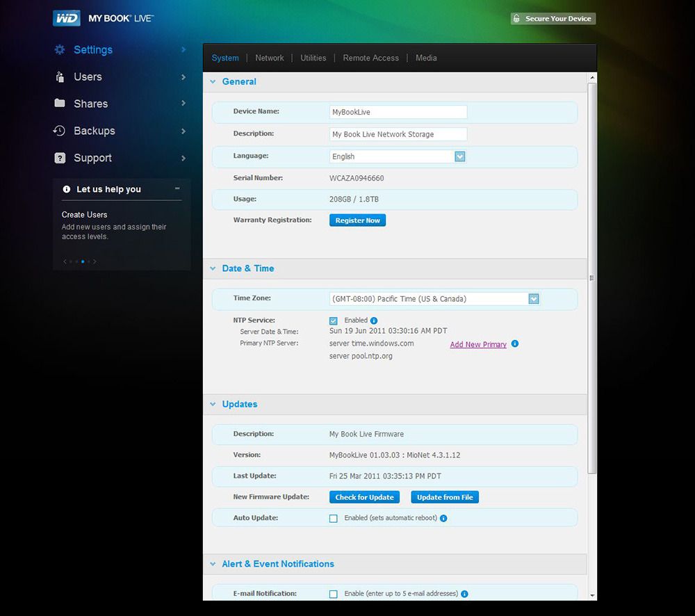Go to next help tip arrow
This screenshot has width=695, height=616.
click(95, 261)
